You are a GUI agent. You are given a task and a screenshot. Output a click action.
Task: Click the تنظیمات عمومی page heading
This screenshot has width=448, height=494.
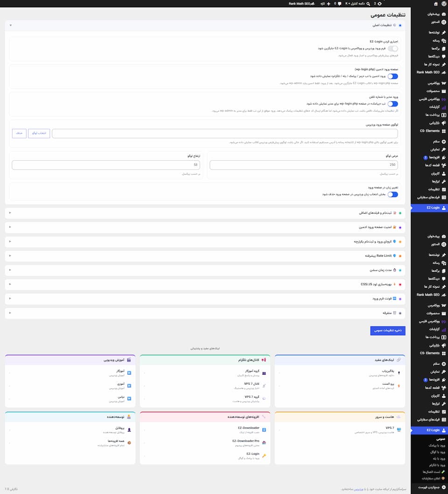pos(388,15)
